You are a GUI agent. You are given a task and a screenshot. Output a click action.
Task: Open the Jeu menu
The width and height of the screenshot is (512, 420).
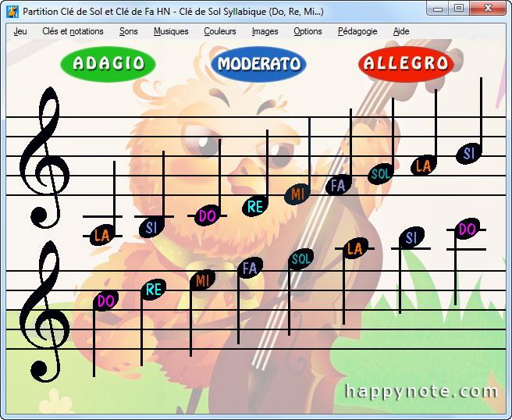[20, 31]
